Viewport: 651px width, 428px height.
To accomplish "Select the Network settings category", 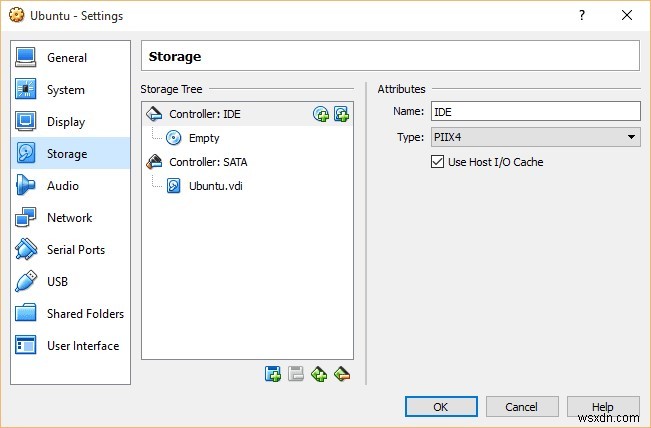I will click(x=68, y=218).
